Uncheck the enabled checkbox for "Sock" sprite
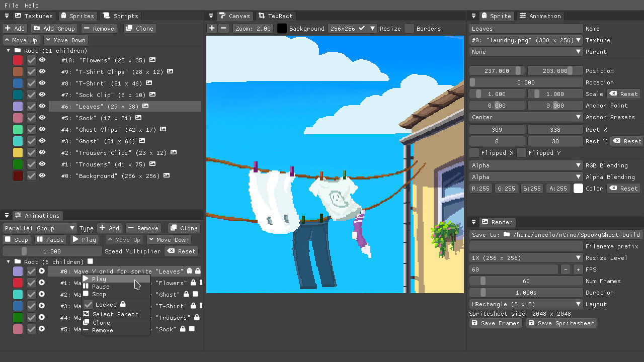644x362 pixels. (31, 118)
